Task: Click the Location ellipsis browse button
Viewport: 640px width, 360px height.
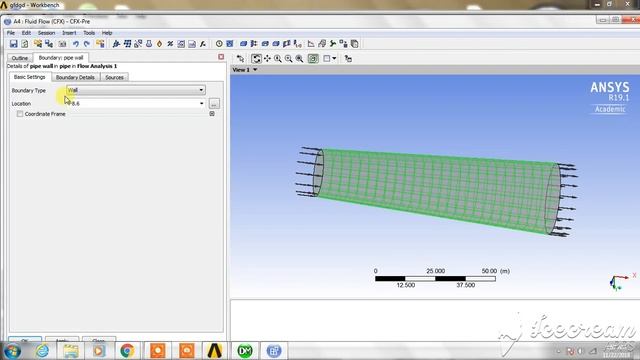Action: coord(214,104)
